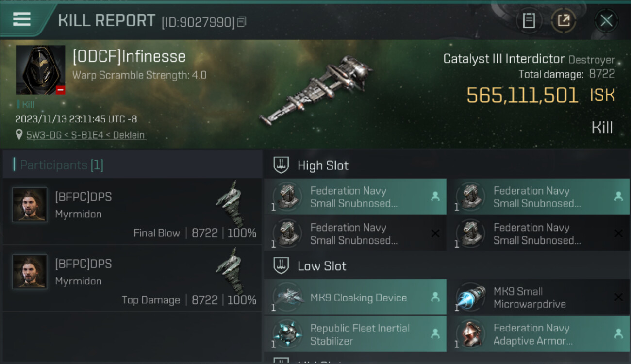Close the kill report window

[x=606, y=21]
